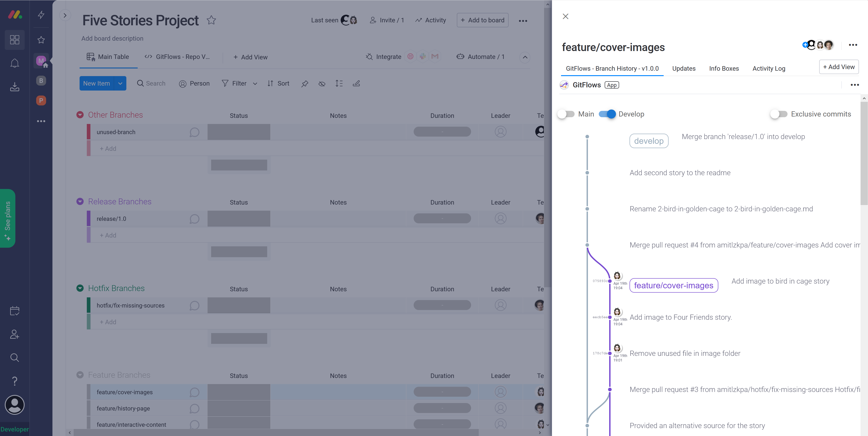
Task: Open conversation bubble for release/1.0
Action: click(194, 219)
